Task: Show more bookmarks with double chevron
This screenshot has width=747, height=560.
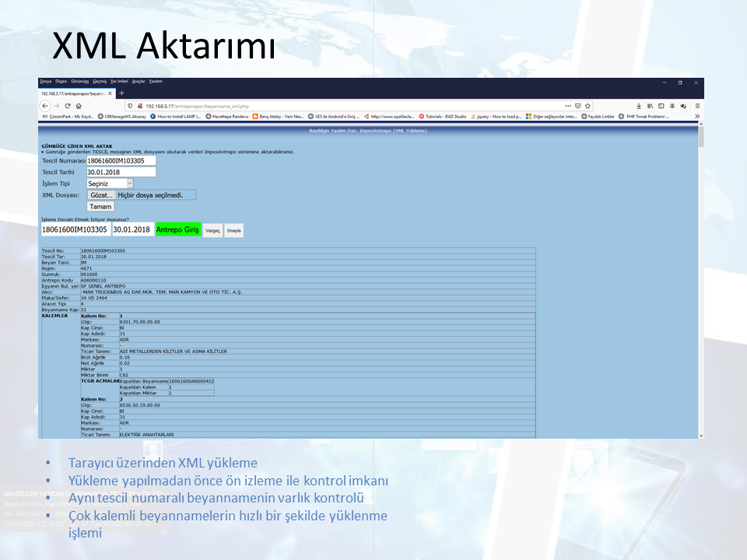Action: click(697, 116)
